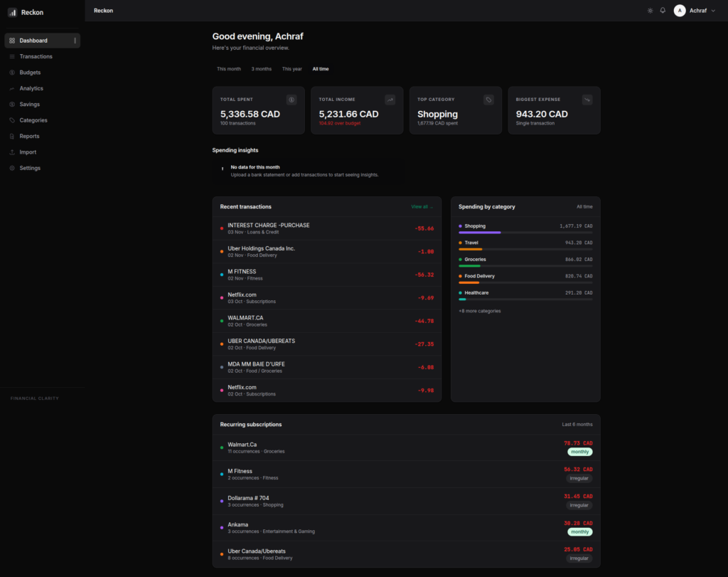Open the Transactions page in sidebar
This screenshot has height=577, width=728.
[x=42, y=56]
